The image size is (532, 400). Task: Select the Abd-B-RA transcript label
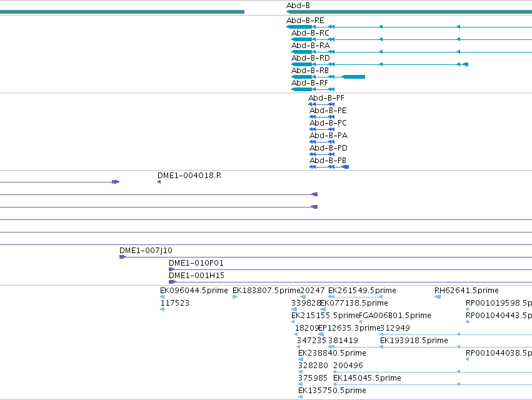pyautogui.click(x=311, y=46)
